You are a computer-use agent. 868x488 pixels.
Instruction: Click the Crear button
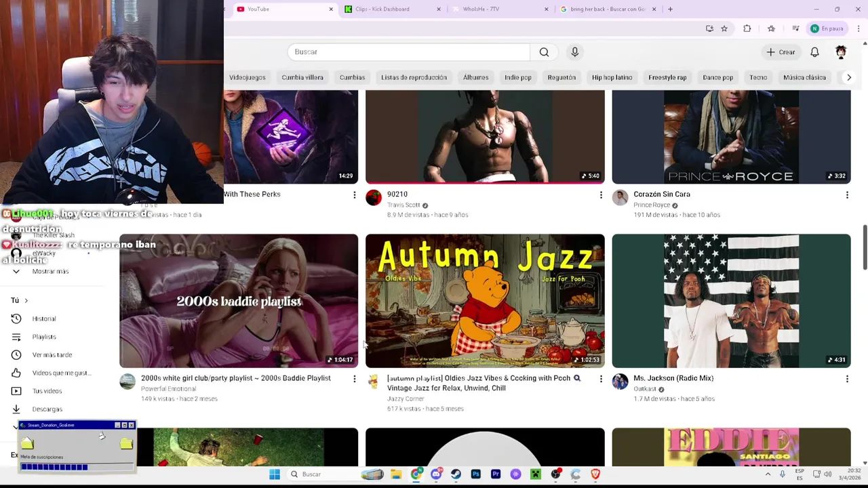pos(781,52)
